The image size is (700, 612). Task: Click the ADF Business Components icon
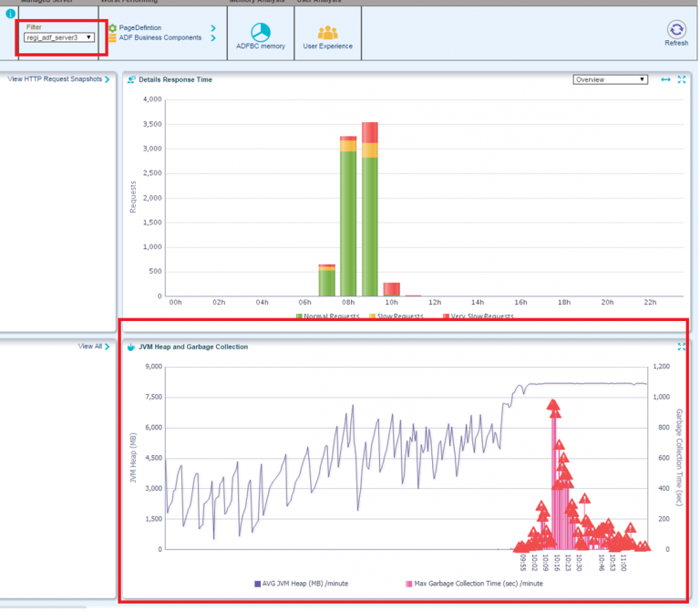click(113, 38)
